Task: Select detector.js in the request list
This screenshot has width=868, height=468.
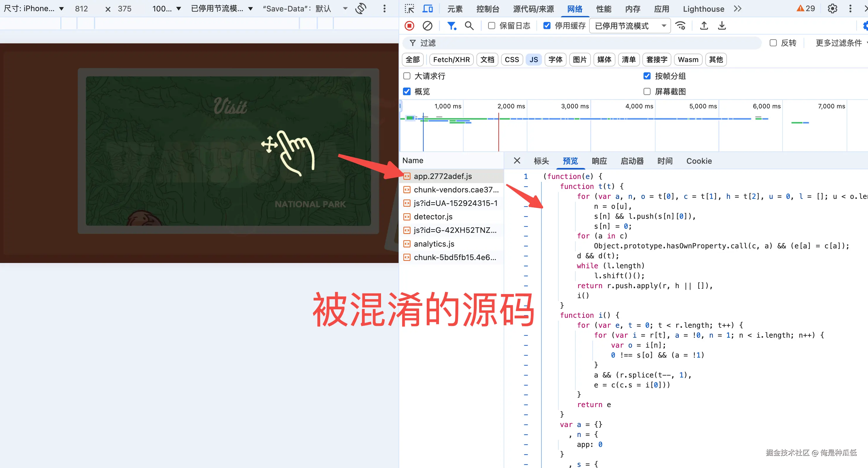Action: [x=433, y=216]
